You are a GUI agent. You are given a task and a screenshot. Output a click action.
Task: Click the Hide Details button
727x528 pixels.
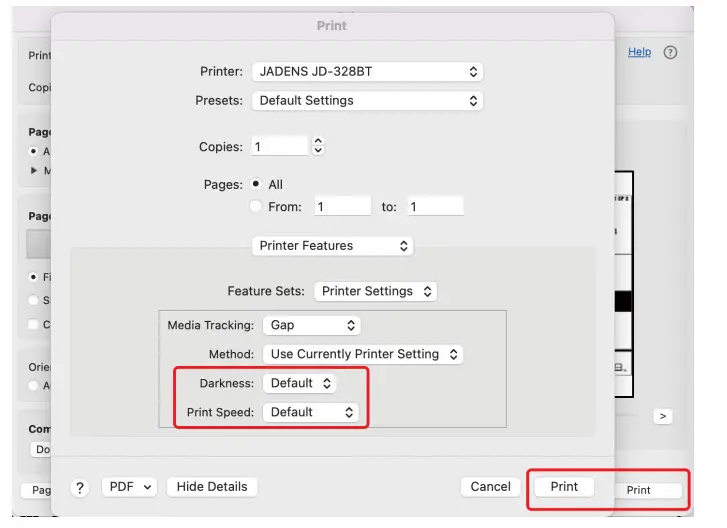(x=212, y=487)
